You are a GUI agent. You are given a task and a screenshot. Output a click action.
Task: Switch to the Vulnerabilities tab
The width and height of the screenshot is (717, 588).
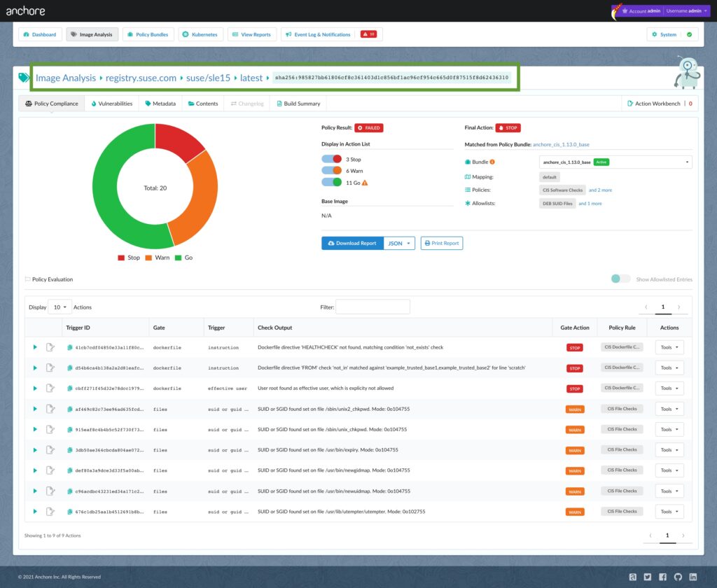[111, 104]
